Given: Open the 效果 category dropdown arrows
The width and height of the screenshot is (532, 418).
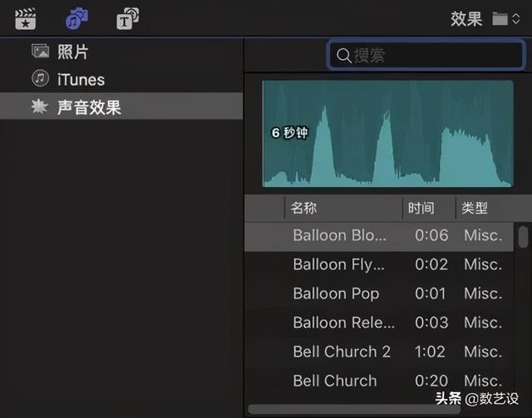Looking at the screenshot, I should pyautogui.click(x=516, y=18).
